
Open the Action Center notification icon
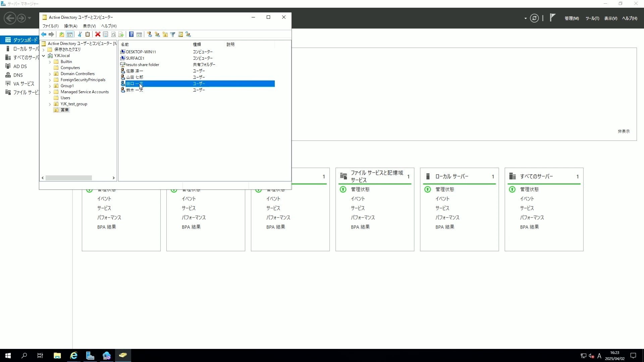pyautogui.click(x=633, y=356)
